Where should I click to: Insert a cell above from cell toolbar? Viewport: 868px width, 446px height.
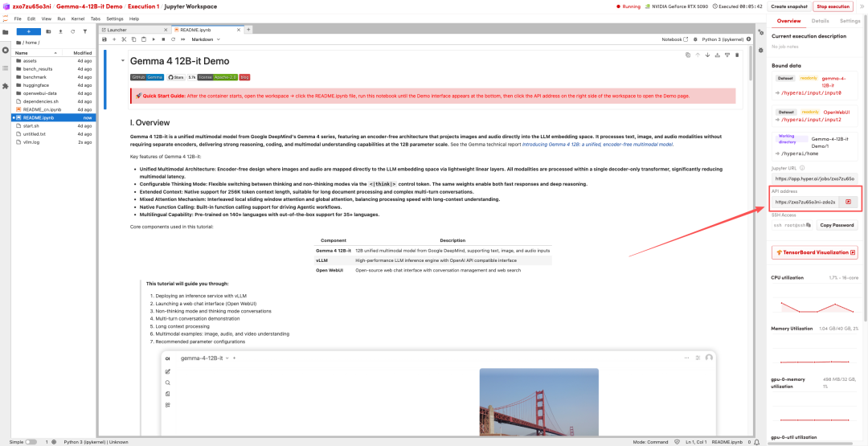click(718, 55)
